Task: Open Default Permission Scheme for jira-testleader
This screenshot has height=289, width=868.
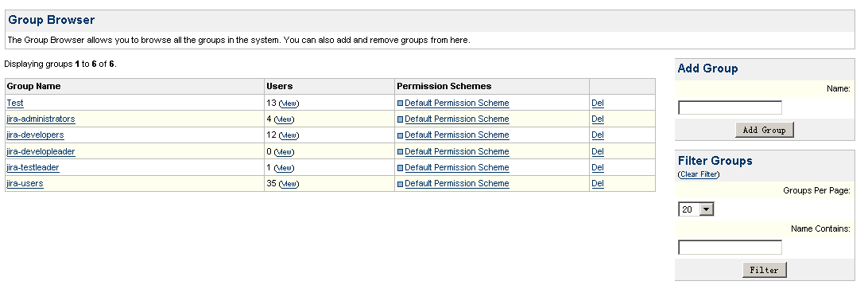Action: 457,167
